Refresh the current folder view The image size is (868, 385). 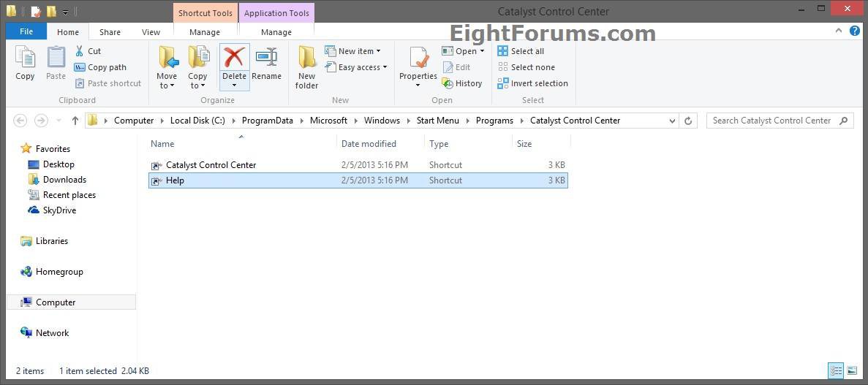[688, 121]
